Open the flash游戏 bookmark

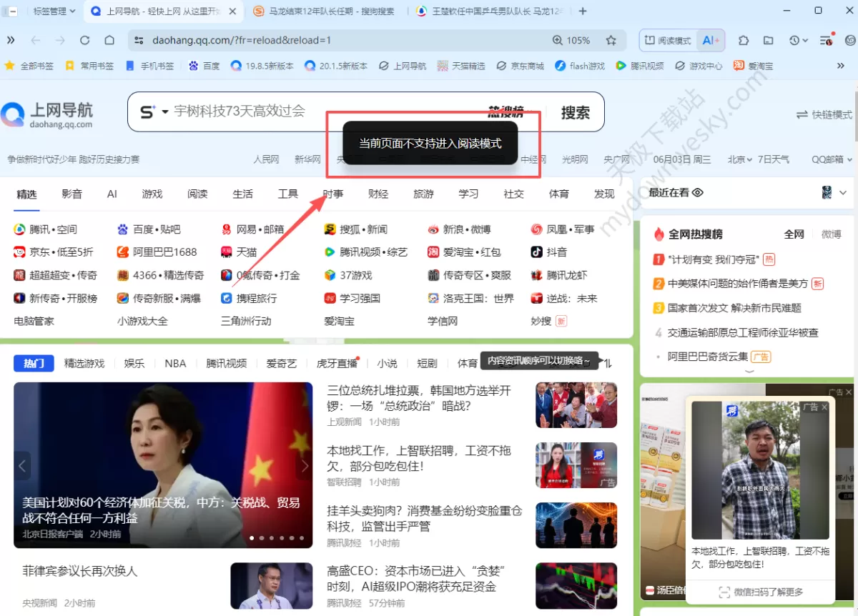[581, 66]
